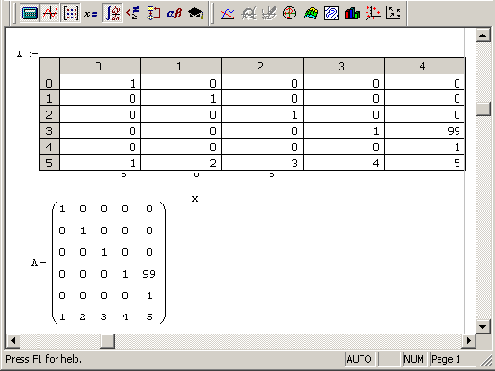Open the Graph toolbar icon

(50, 13)
